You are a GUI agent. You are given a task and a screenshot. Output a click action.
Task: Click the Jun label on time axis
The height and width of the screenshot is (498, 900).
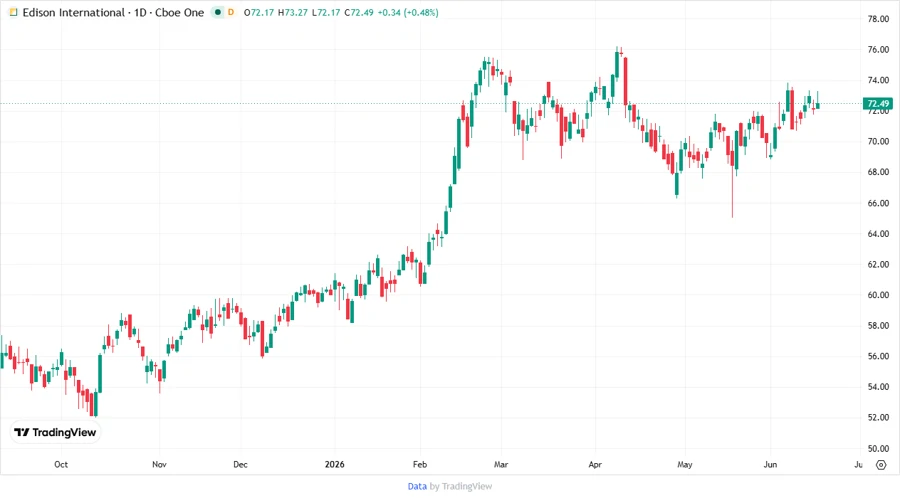coord(770,464)
